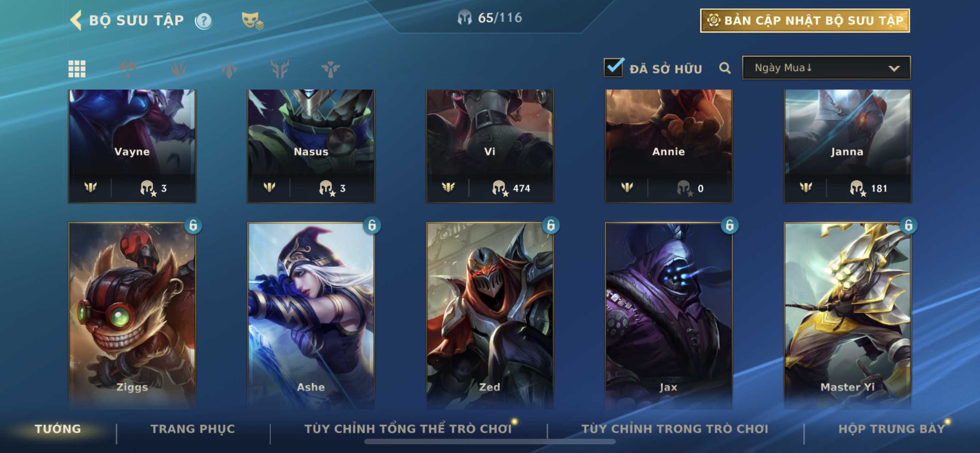This screenshot has height=453, width=980.
Task: Open champion search magnifier icon
Action: (x=725, y=68)
